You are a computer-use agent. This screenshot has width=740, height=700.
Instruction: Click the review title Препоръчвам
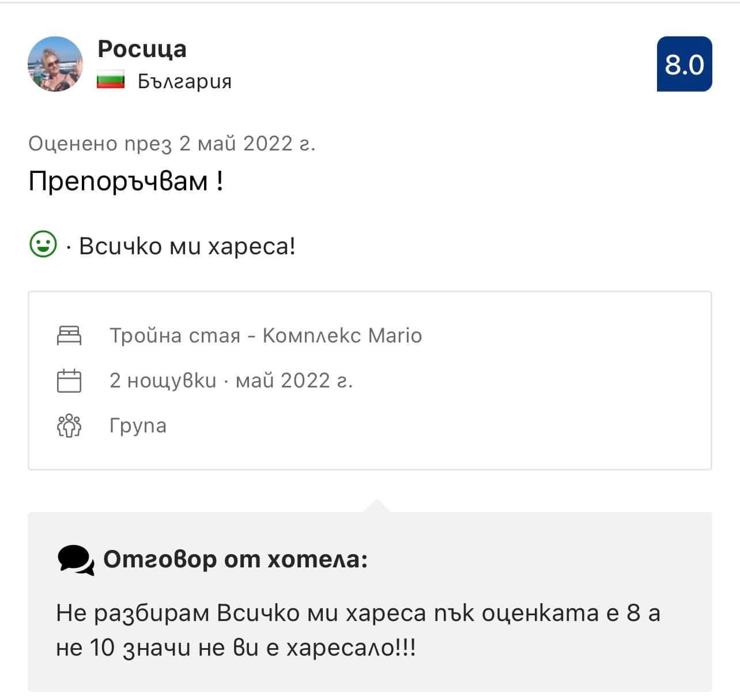click(126, 182)
